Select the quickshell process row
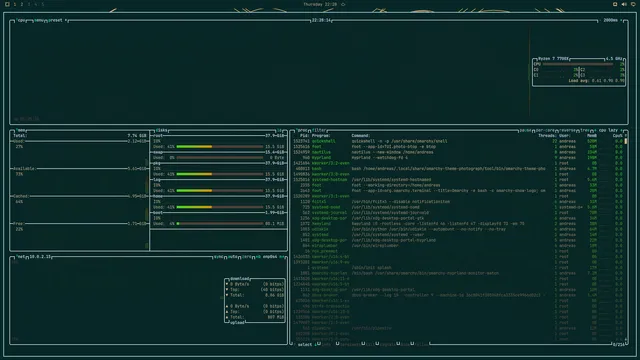 coord(458,141)
